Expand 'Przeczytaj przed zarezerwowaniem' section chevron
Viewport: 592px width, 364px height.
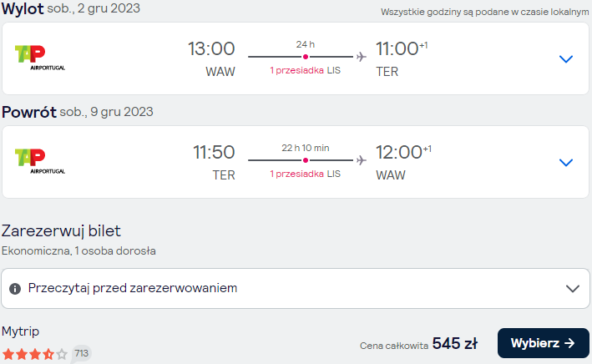(572, 289)
